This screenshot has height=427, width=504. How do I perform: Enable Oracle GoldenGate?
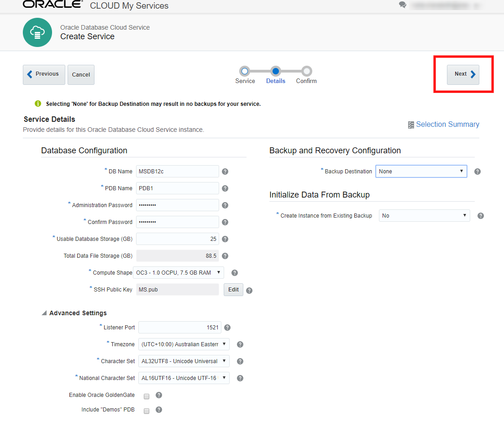(x=146, y=396)
